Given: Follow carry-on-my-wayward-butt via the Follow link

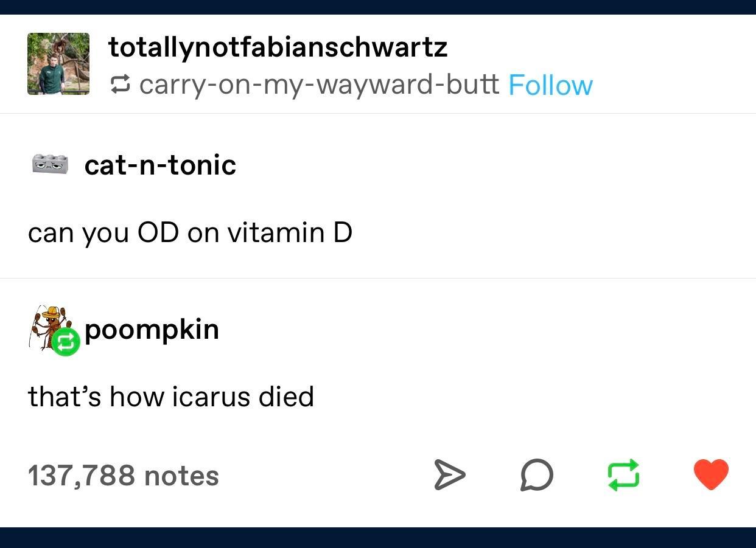Looking at the screenshot, I should (550, 85).
